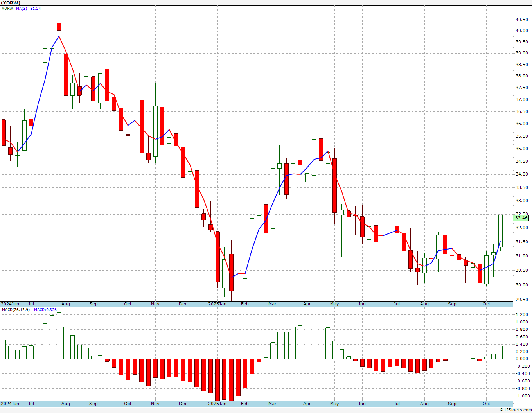
Task: Select the 34.50 price axis label
Action: (521, 162)
